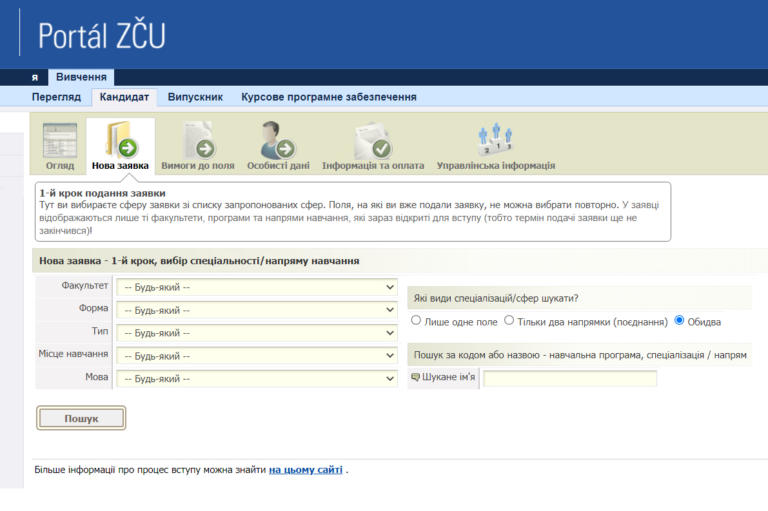Image resolution: width=768 pixels, height=511 pixels.
Task: Open Курсове програмне забезпечення tab
Action: pyautogui.click(x=328, y=97)
